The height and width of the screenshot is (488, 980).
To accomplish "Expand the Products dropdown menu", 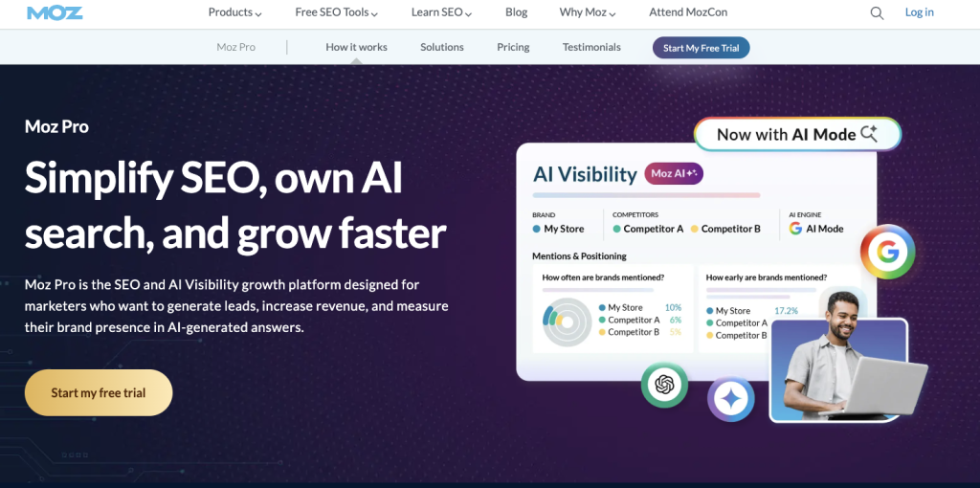I will point(235,12).
